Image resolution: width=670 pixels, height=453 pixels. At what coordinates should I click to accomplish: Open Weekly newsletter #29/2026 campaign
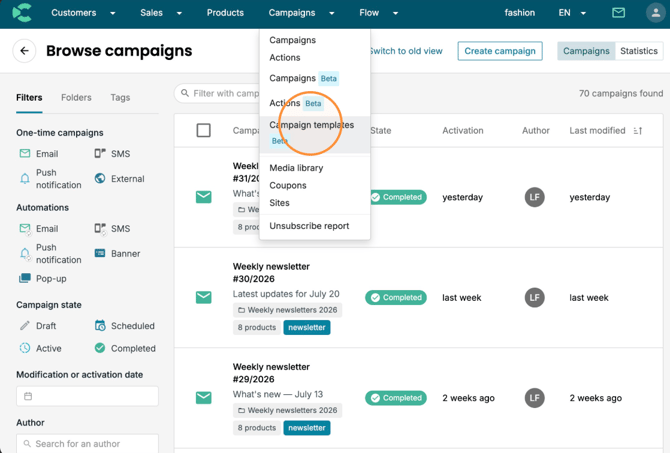click(271, 373)
